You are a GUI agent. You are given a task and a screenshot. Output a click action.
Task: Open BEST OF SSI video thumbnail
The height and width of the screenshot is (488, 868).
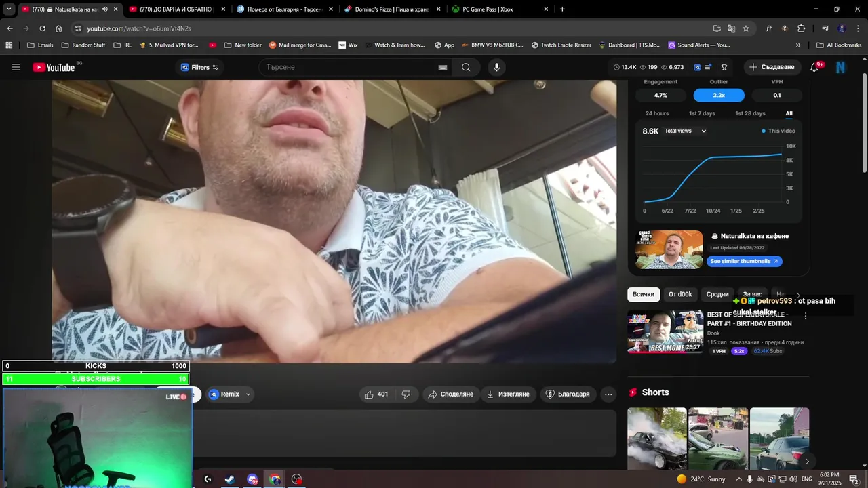(x=665, y=332)
